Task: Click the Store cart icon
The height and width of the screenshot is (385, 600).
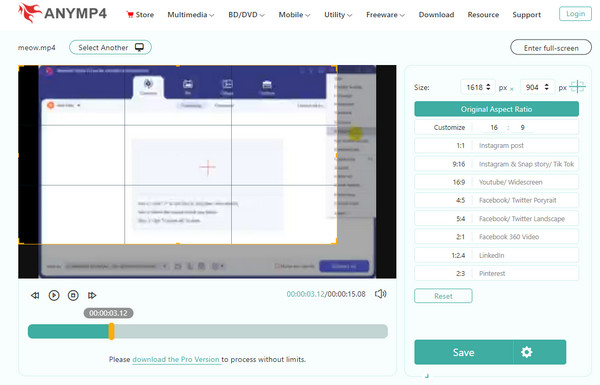Action: click(x=130, y=15)
